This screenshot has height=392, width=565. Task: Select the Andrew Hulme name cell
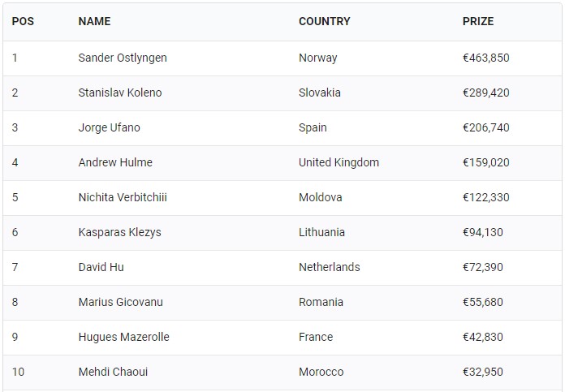point(115,162)
